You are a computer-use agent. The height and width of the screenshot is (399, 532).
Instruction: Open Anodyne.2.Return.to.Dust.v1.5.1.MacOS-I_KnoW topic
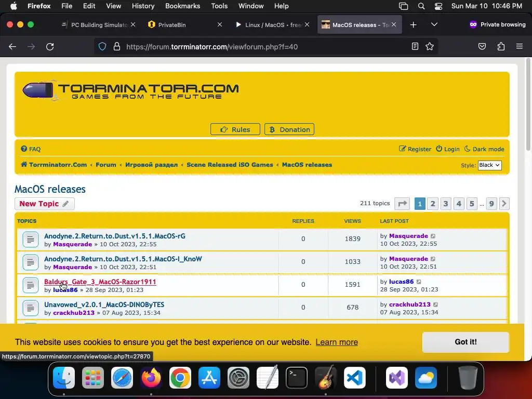123,259
